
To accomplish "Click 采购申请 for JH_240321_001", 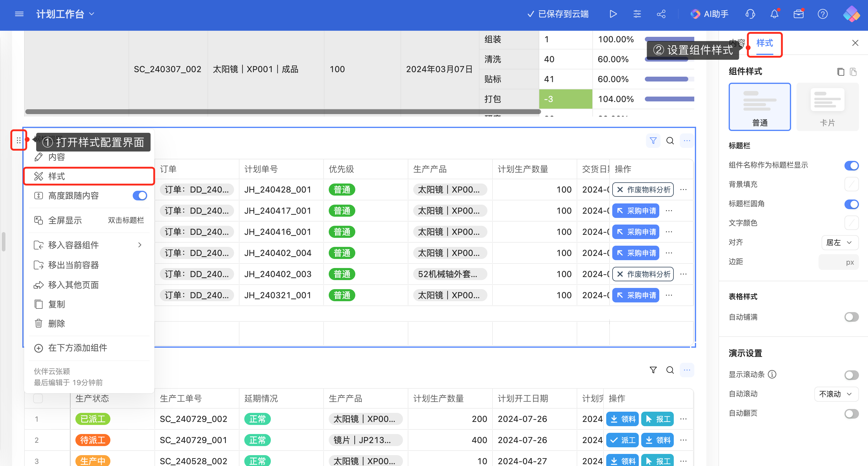I will tap(635, 295).
